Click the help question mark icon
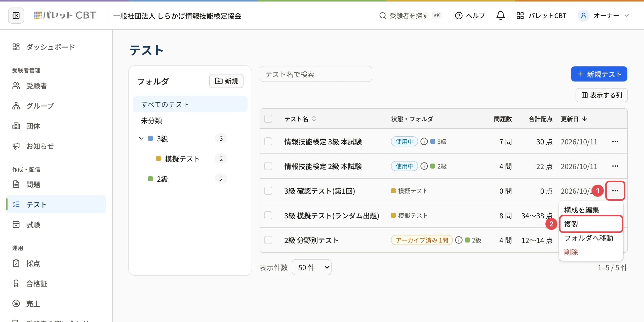Screen dimensions: 644x322 (x=459, y=16)
